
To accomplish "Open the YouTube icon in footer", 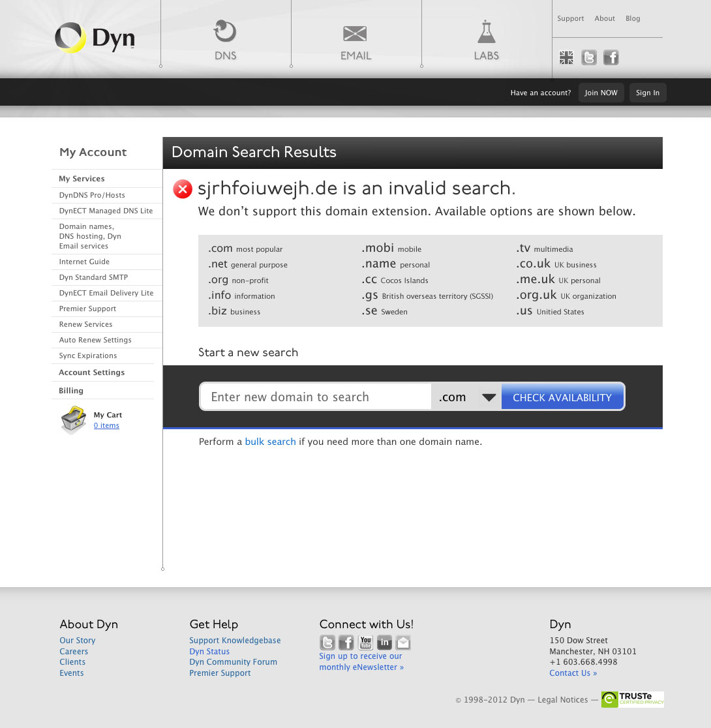I will tap(365, 643).
